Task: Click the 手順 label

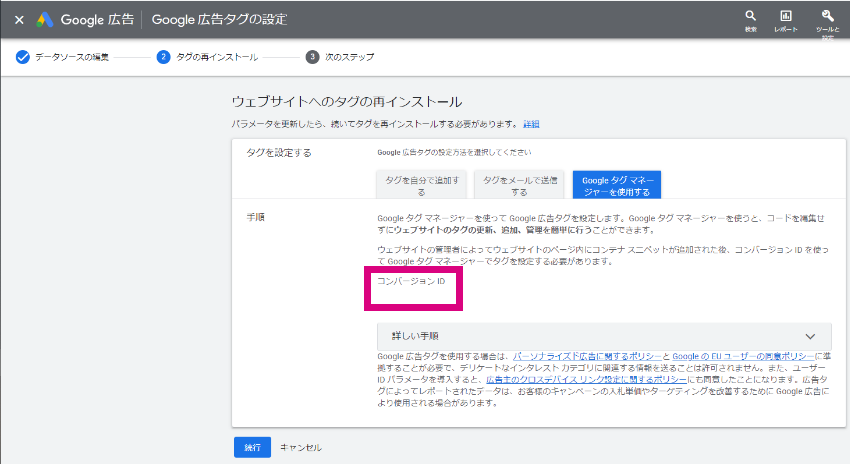Action: [256, 217]
